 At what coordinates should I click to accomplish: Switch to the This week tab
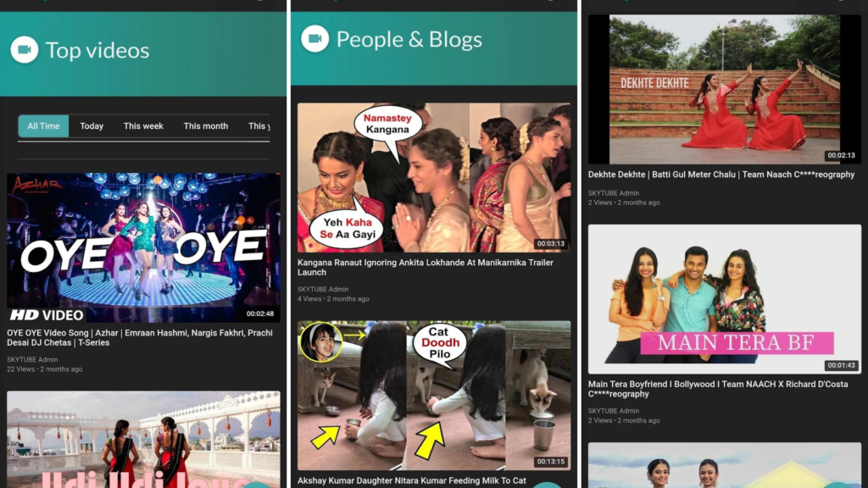coord(143,126)
